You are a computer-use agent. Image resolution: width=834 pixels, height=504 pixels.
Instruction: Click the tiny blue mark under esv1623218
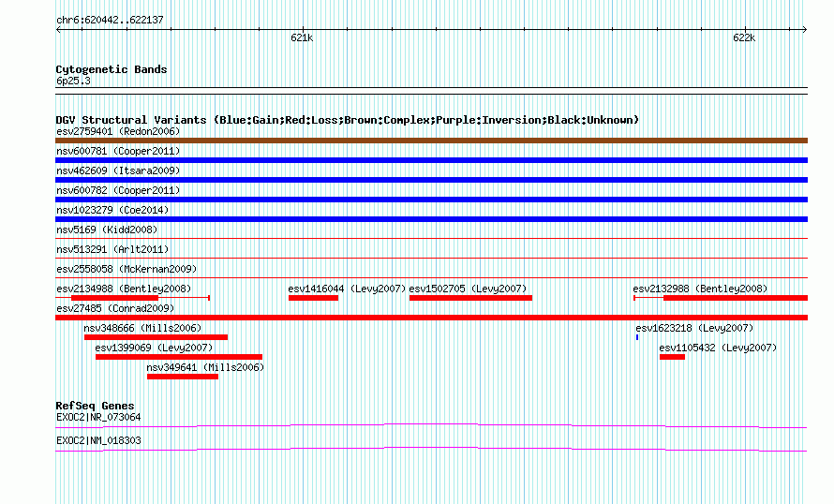click(637, 337)
